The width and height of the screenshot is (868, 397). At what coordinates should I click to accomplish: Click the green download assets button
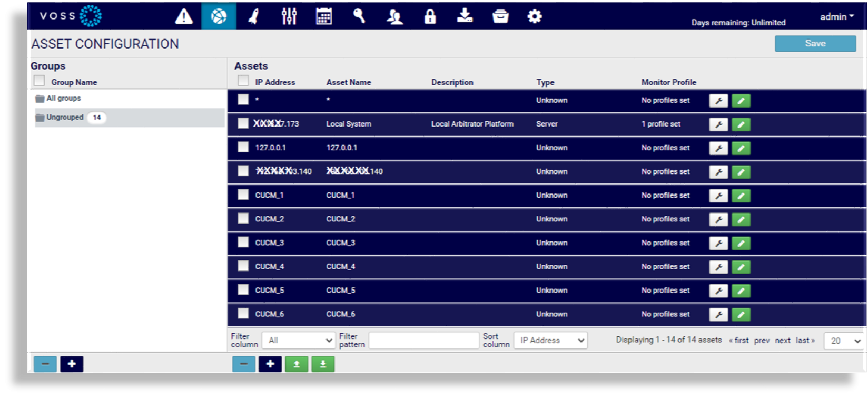323,364
